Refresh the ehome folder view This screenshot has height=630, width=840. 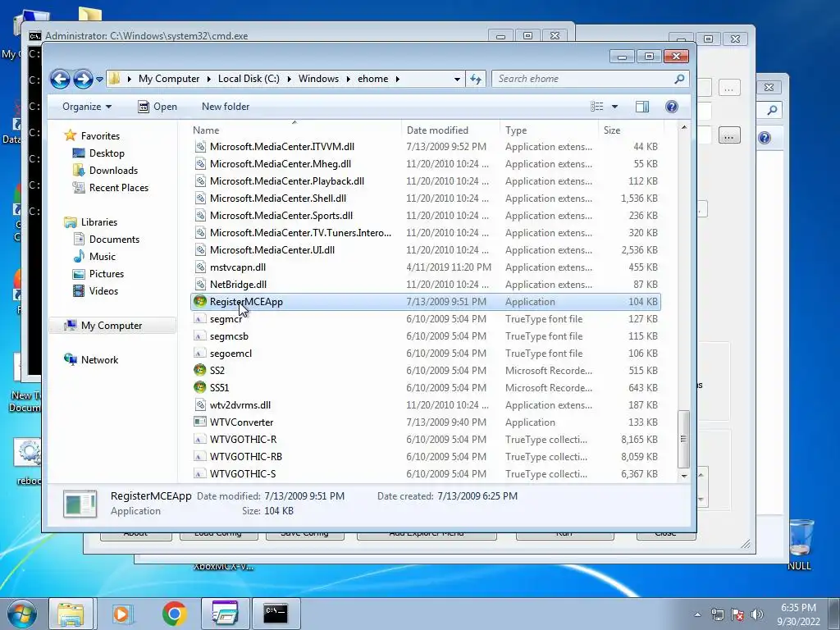coord(476,80)
